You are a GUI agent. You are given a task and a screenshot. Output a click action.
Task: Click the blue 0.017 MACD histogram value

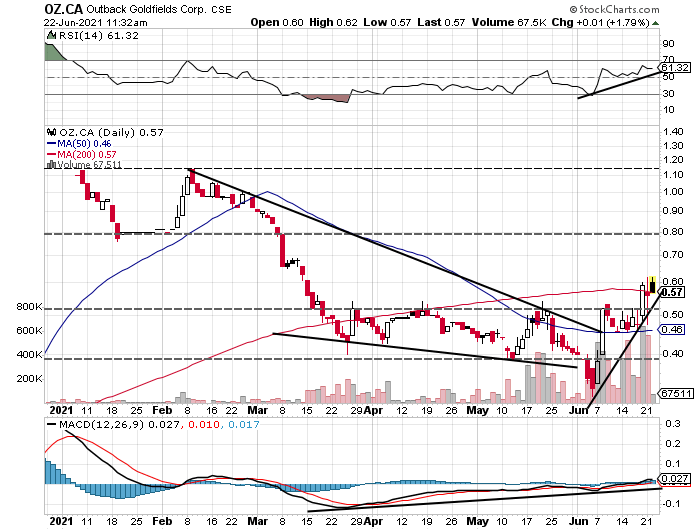click(x=244, y=424)
